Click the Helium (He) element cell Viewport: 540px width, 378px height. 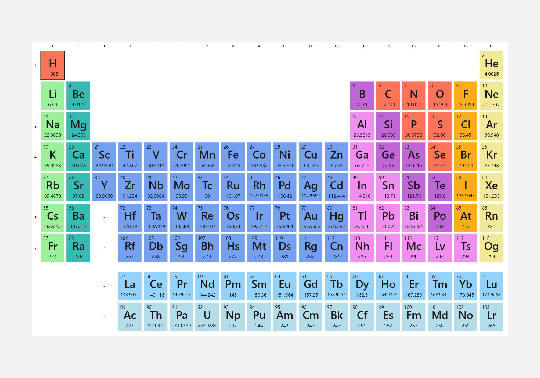coord(491,65)
